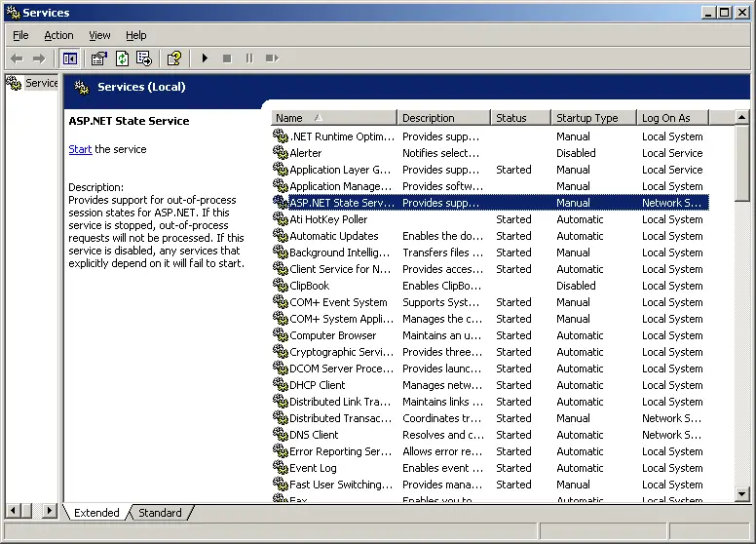The image size is (756, 544).
Task: Sort by the Startup Type column header
Action: click(x=593, y=118)
